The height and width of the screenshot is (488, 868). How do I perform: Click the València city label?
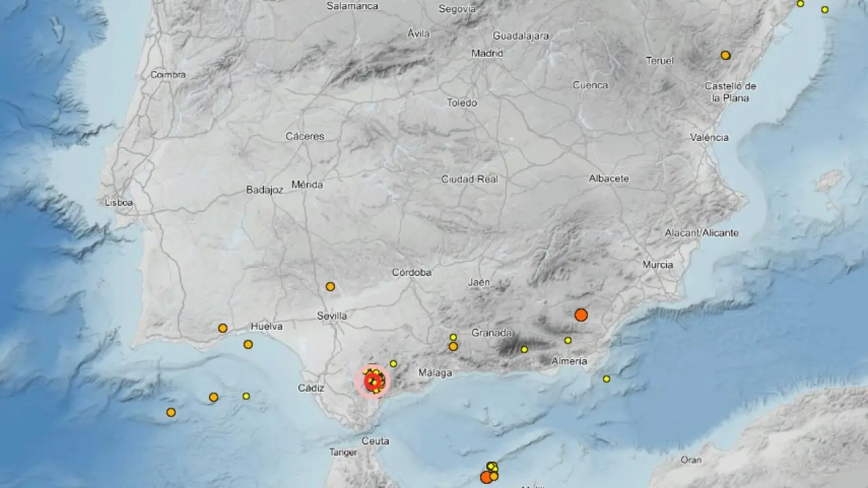709,138
